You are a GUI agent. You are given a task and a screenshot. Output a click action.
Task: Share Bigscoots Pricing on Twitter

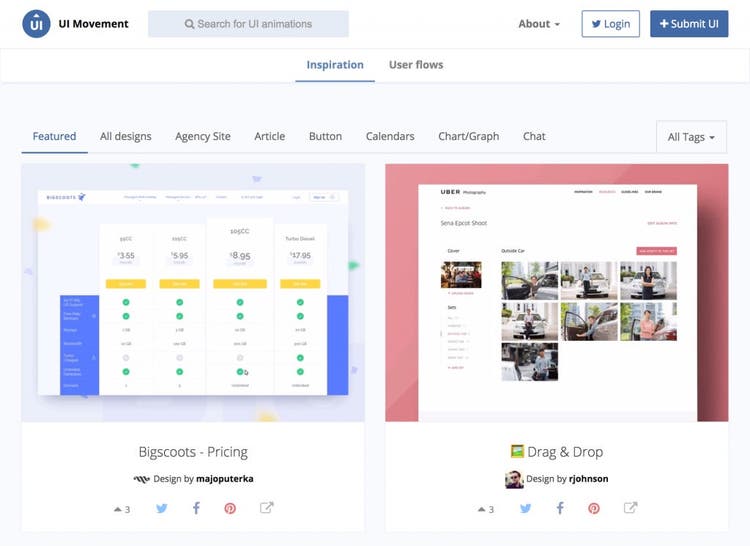(162, 508)
